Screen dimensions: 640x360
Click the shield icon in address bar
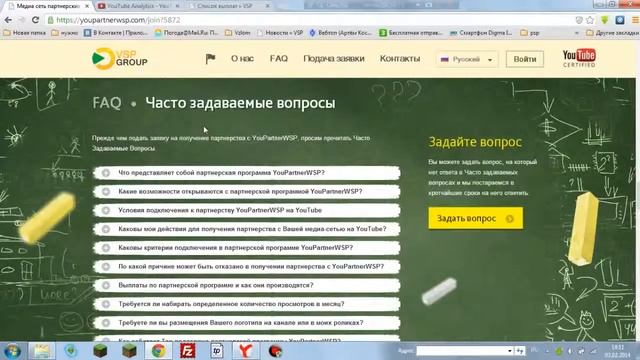point(579,20)
